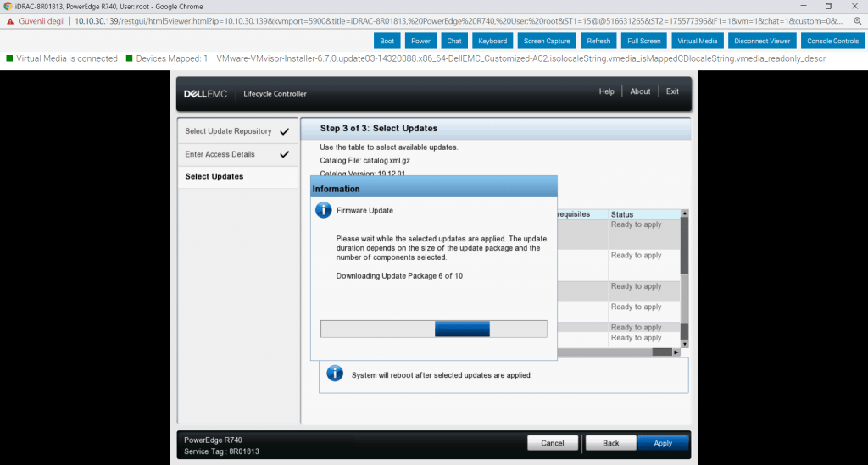Click the Apply button
868x465 pixels.
point(663,443)
